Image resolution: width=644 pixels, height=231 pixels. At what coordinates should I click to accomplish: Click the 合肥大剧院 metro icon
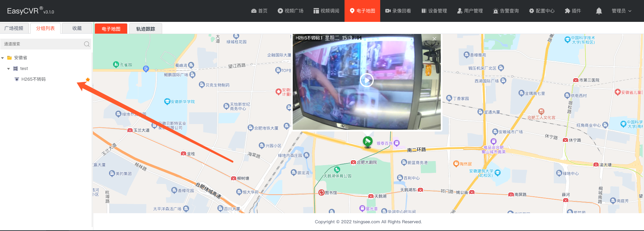coord(353,162)
